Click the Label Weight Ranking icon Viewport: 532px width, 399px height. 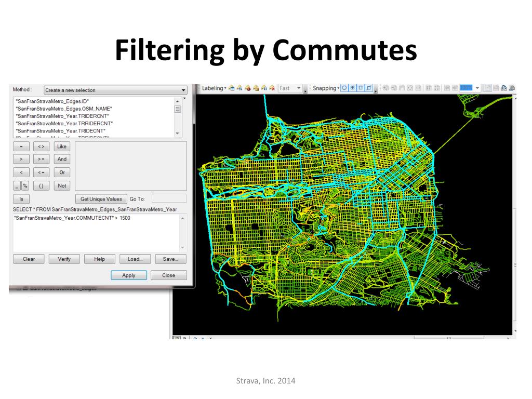click(248, 88)
